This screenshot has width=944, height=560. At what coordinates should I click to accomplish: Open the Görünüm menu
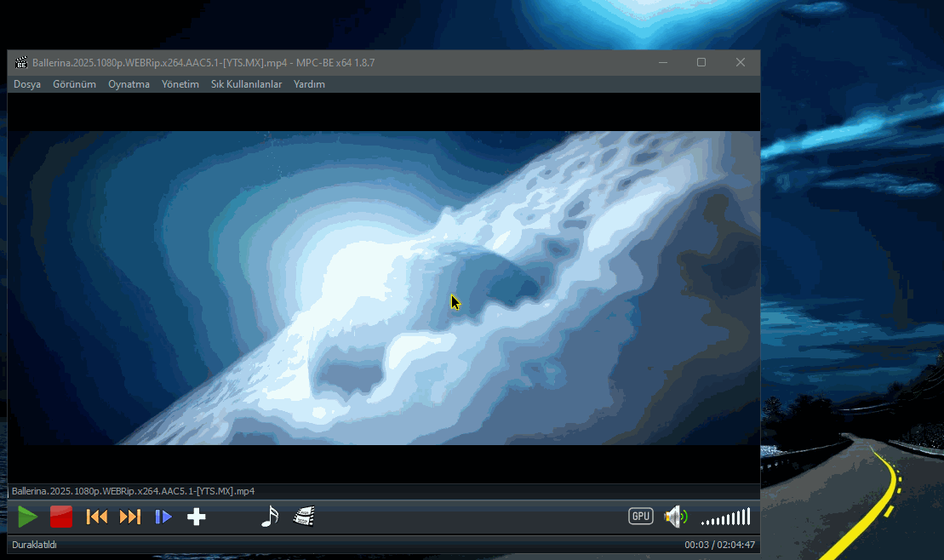(74, 84)
